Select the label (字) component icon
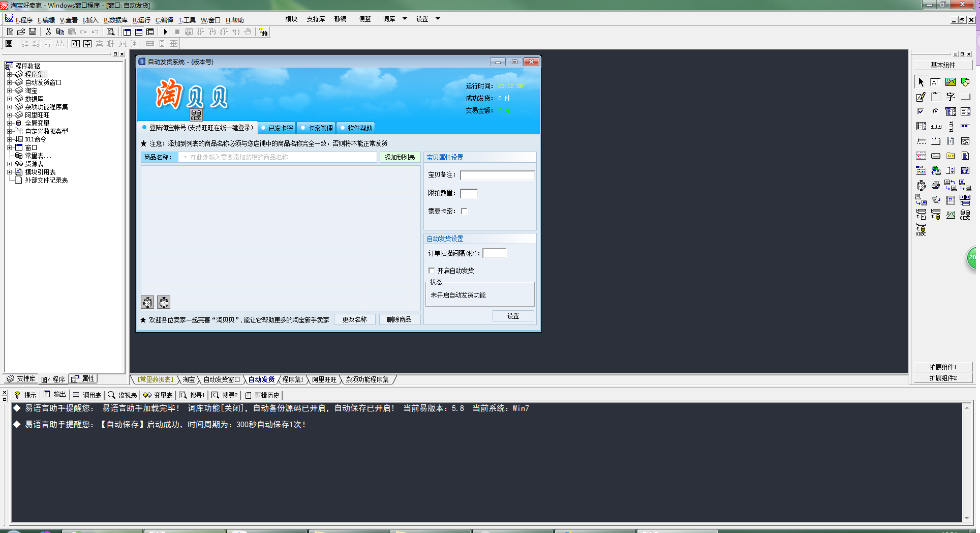Image resolution: width=980 pixels, height=533 pixels. 951,97
